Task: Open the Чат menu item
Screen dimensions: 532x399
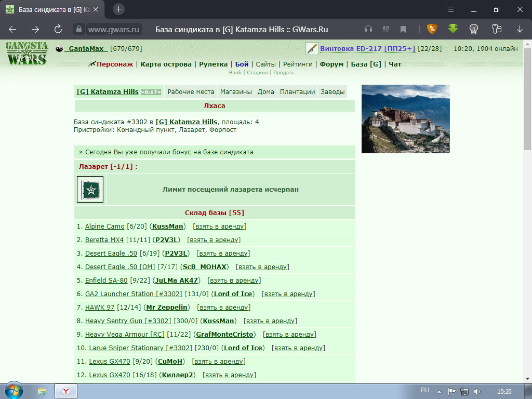Action: coord(395,64)
